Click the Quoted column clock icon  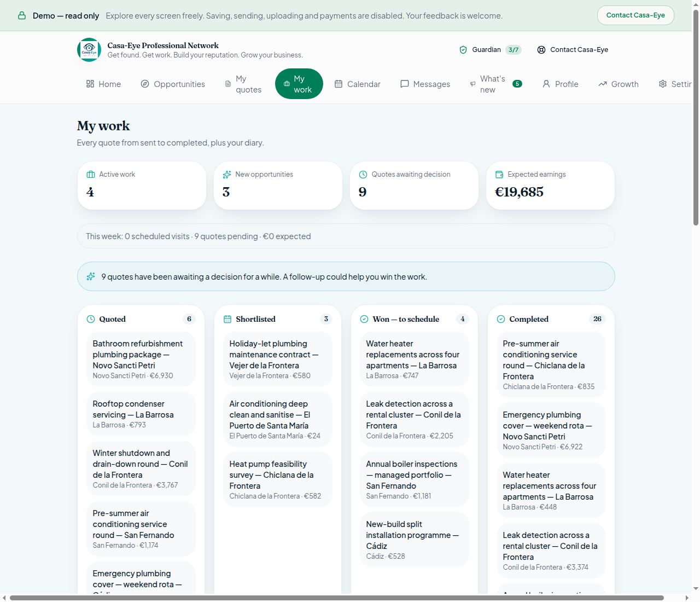91,319
